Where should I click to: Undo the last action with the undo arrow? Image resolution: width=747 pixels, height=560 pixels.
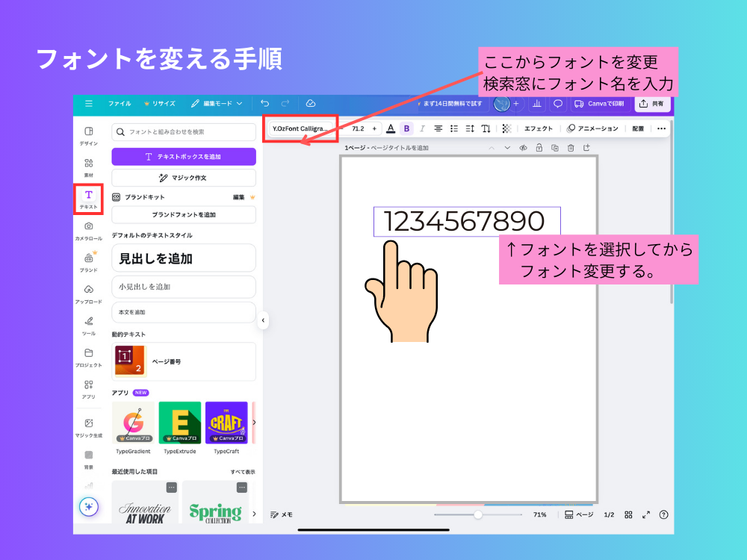(265, 105)
